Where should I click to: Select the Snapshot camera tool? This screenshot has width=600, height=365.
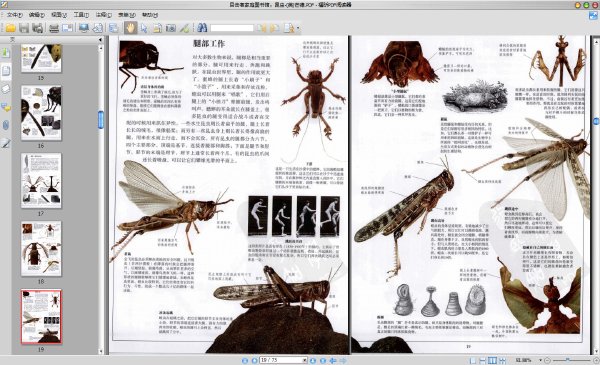click(x=171, y=28)
